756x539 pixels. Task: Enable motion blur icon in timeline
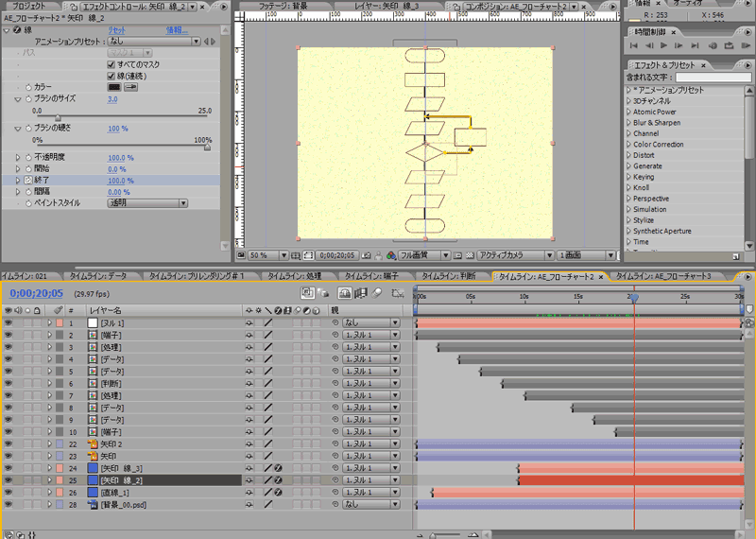click(377, 293)
